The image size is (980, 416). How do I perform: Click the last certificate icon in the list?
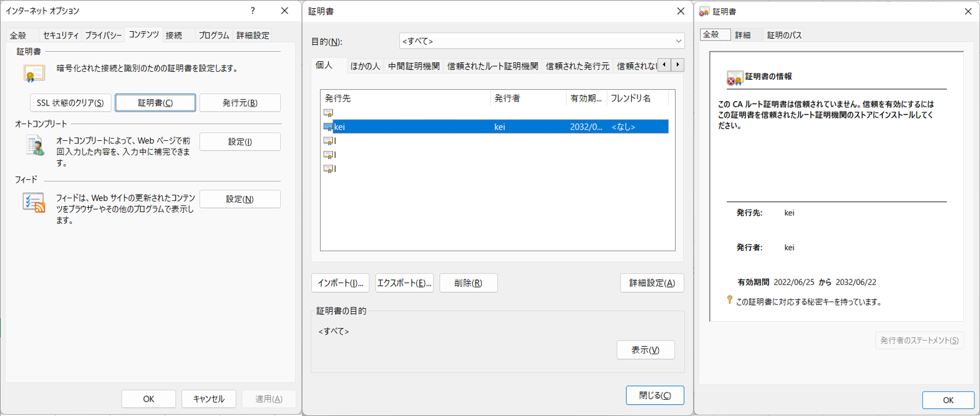coord(328,169)
